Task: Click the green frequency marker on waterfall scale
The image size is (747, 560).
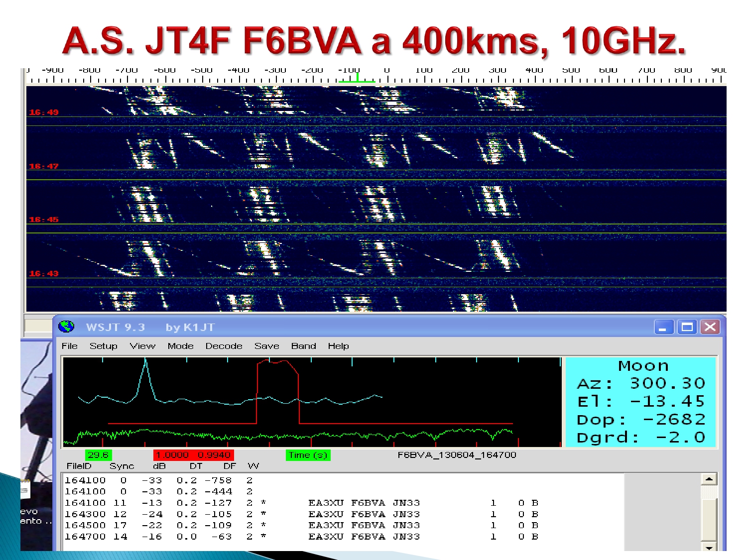Action: pos(357,78)
